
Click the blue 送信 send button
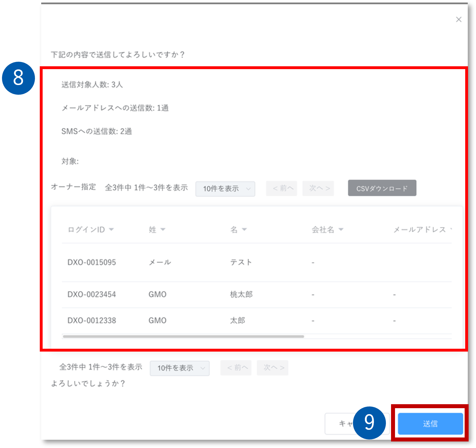pos(430,424)
